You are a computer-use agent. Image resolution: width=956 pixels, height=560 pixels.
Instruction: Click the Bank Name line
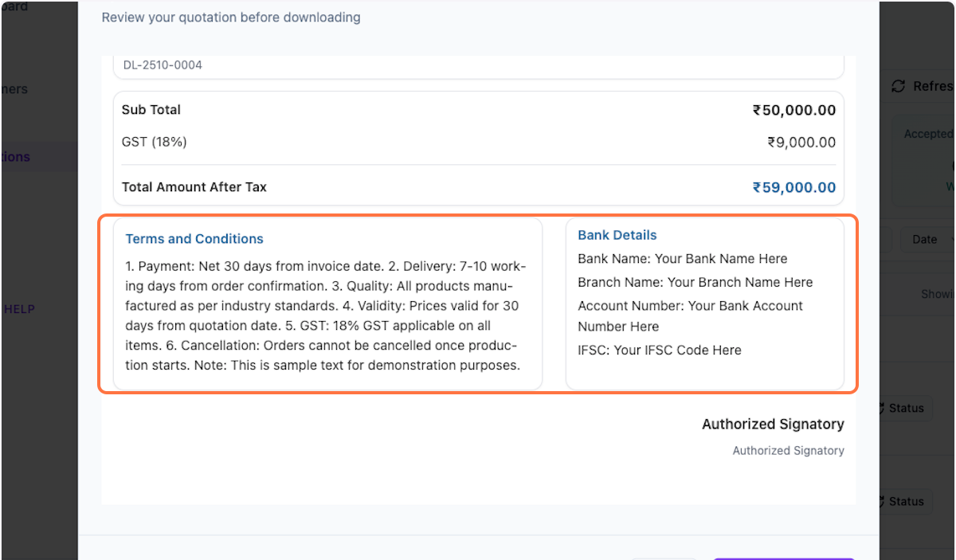[x=682, y=259]
